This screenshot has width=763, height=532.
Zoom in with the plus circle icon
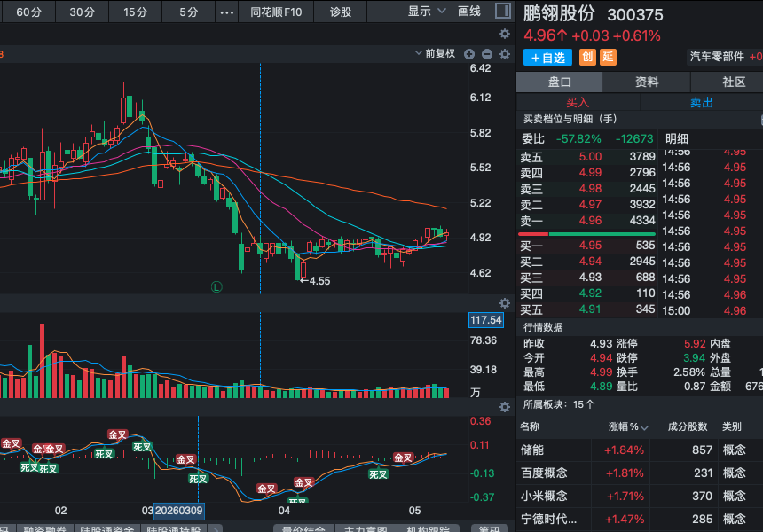tap(469, 54)
